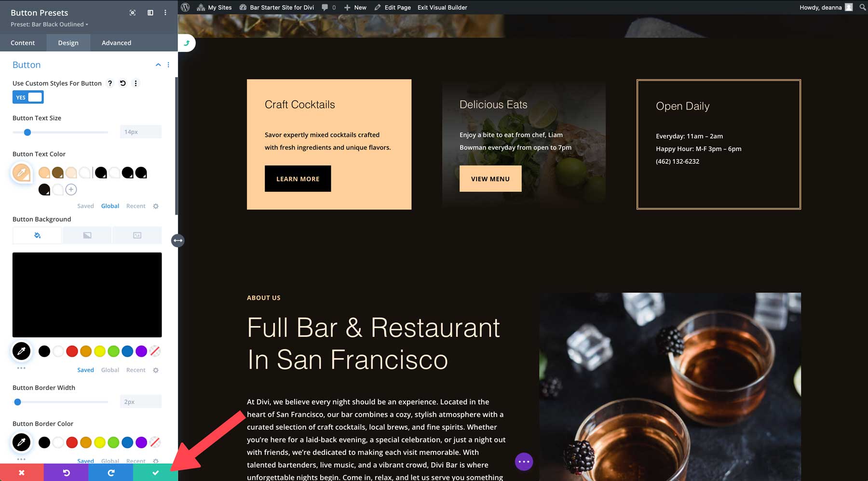
Task: Select the image Button Background type icon
Action: pyautogui.click(x=137, y=235)
